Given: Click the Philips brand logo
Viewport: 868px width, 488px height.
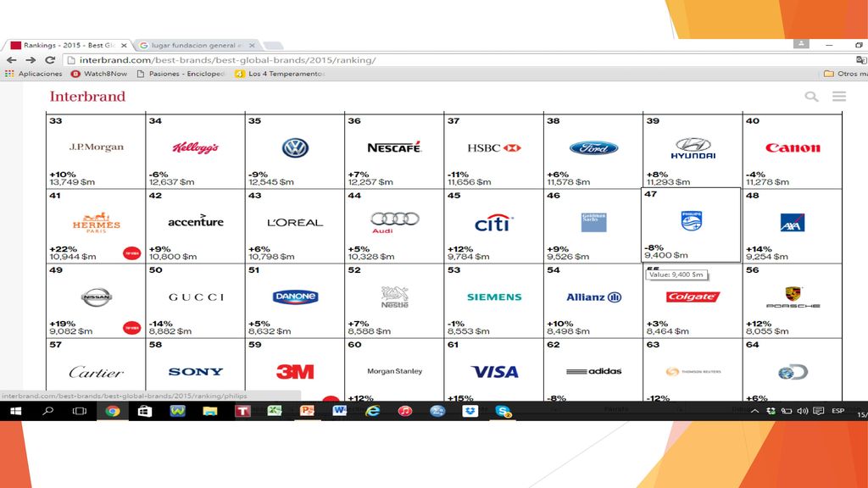Looking at the screenshot, I should 692,221.
